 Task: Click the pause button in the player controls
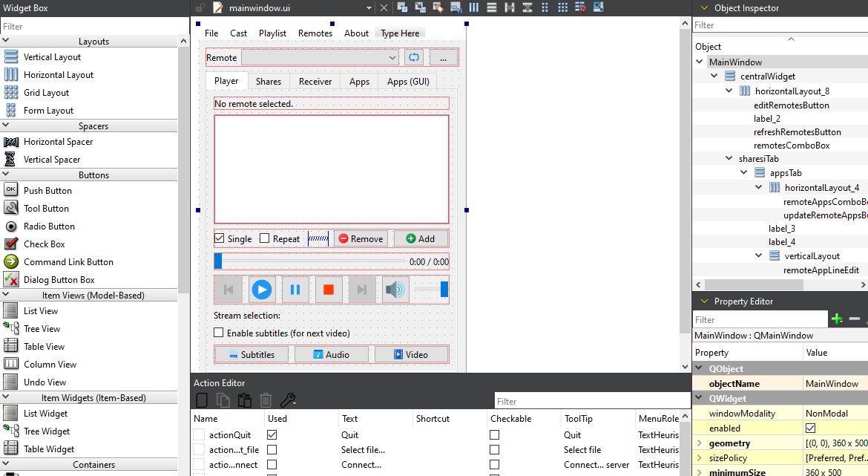point(295,290)
